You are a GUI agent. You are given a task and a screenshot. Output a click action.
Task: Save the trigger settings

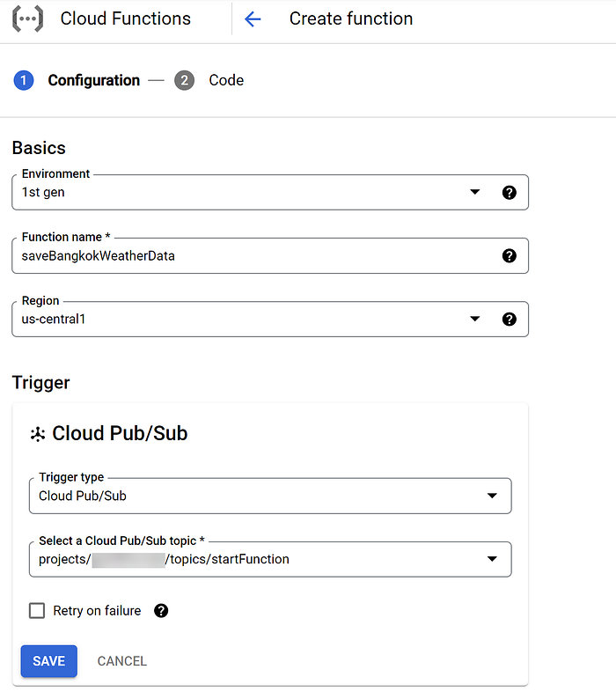coord(49,661)
